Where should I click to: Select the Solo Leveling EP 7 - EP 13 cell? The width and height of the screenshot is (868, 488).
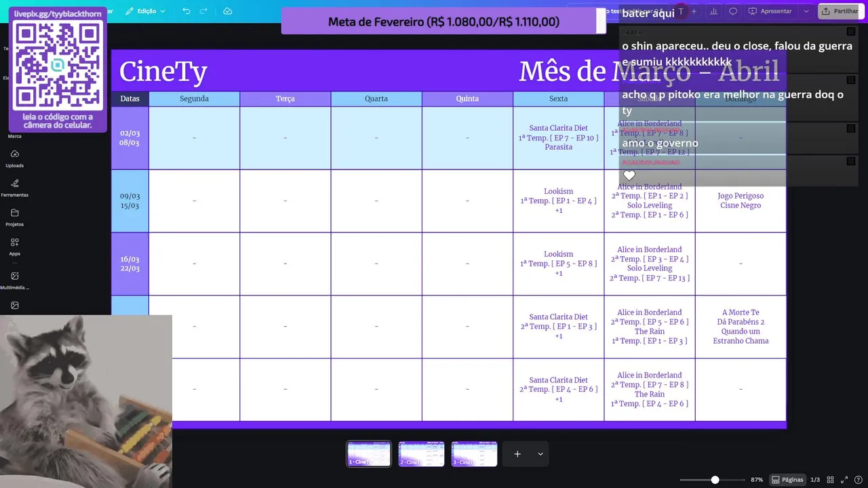click(x=650, y=264)
